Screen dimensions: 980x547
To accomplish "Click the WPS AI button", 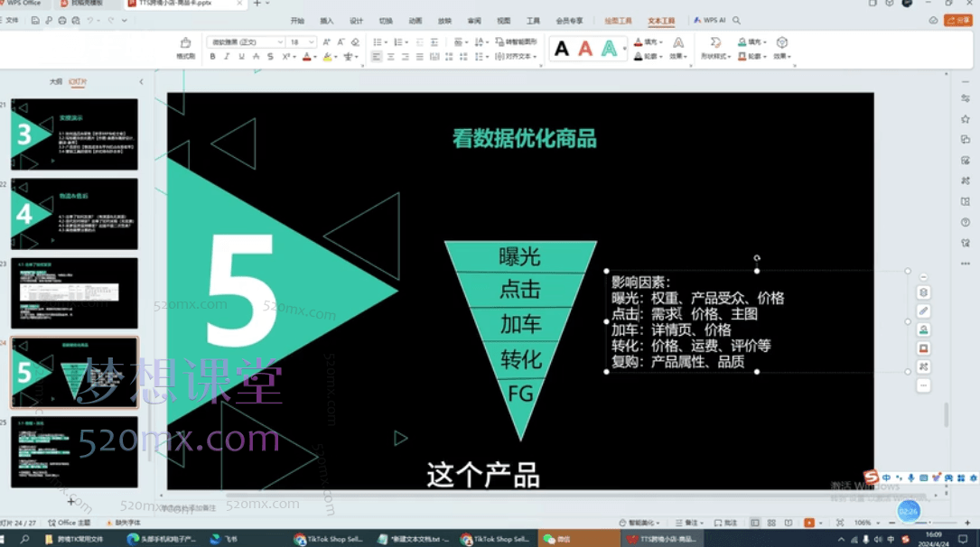I will 710,20.
